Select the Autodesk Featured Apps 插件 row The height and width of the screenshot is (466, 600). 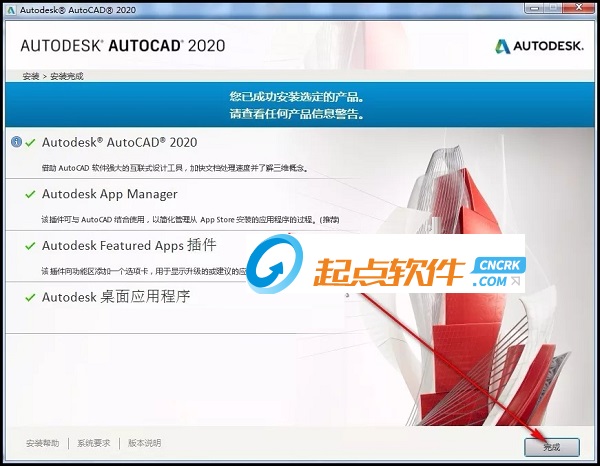128,246
